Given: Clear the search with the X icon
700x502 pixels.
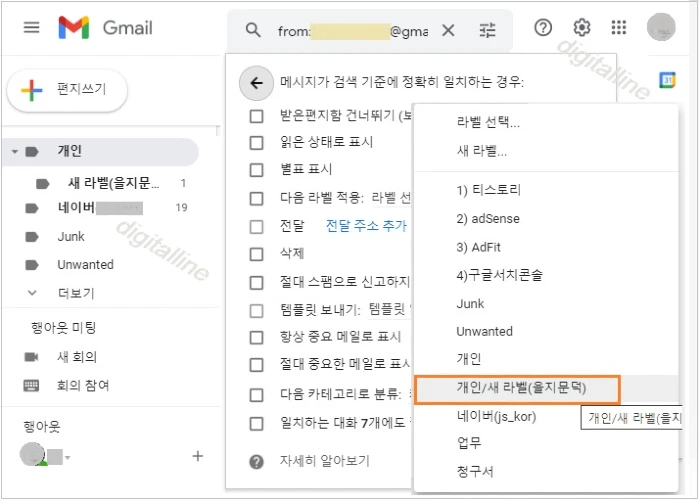Looking at the screenshot, I should 448,30.
